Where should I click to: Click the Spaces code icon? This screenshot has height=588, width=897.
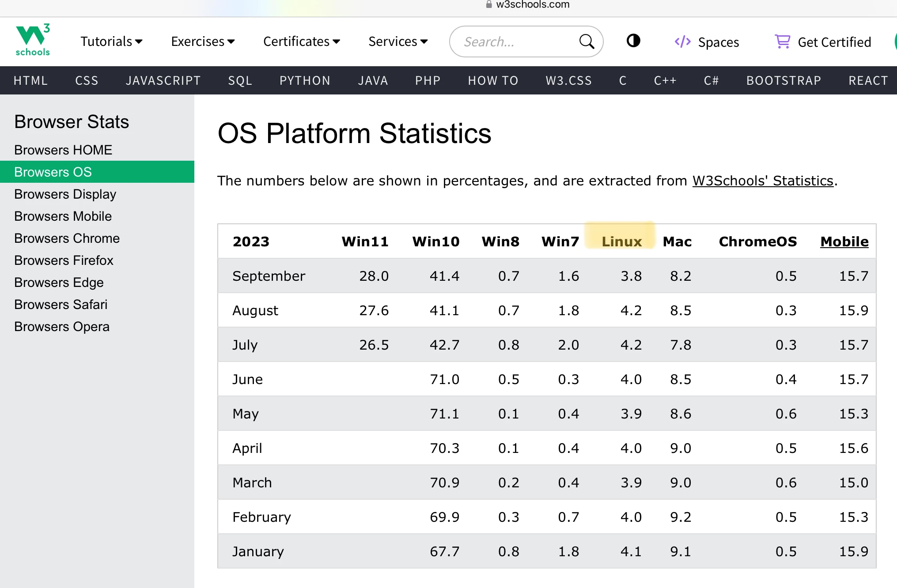click(682, 41)
